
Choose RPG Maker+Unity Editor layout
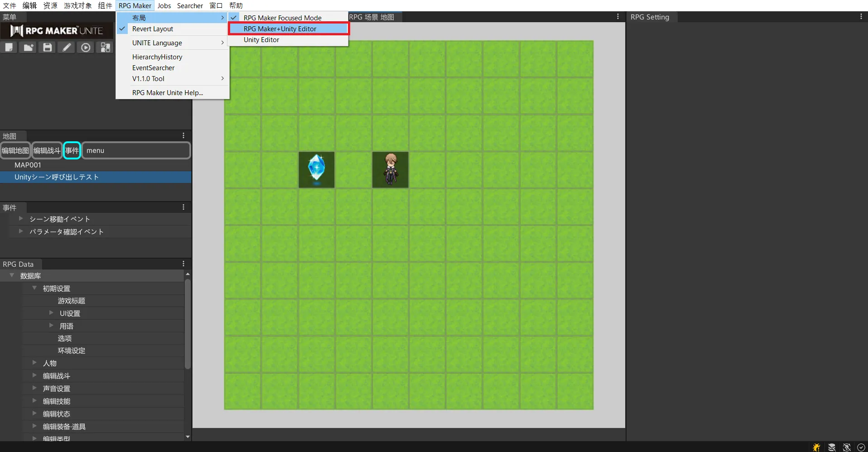pyautogui.click(x=280, y=29)
